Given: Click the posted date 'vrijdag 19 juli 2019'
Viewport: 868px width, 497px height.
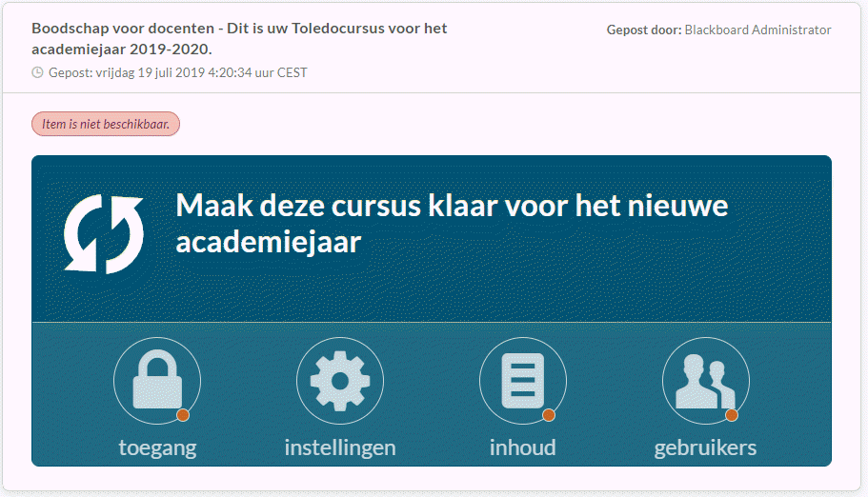Looking at the screenshot, I should [151, 72].
